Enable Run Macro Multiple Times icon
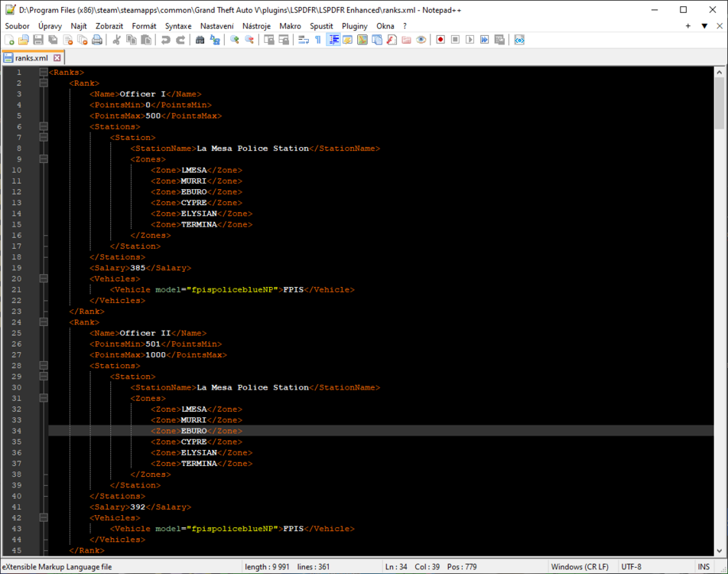 click(485, 39)
